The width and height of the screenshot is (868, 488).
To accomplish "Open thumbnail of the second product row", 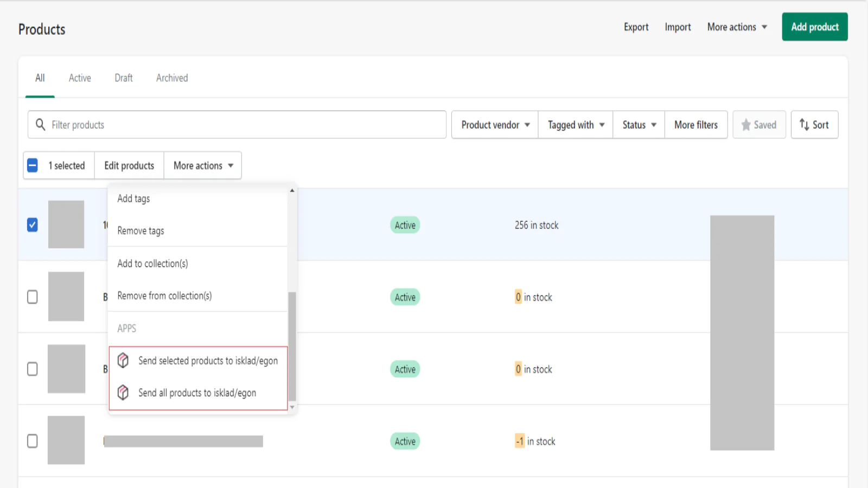I will click(66, 297).
